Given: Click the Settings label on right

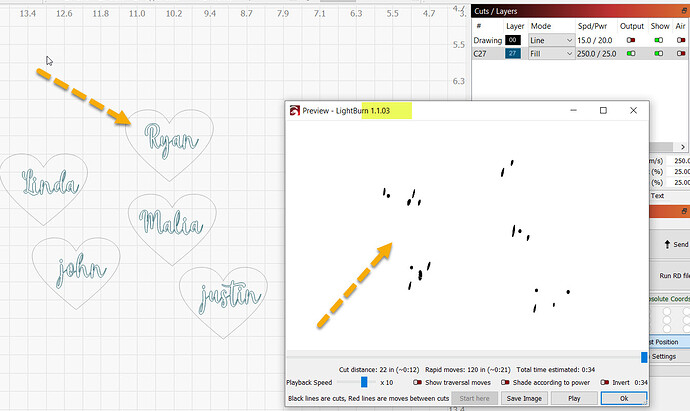Looking at the screenshot, I should coord(664,356).
